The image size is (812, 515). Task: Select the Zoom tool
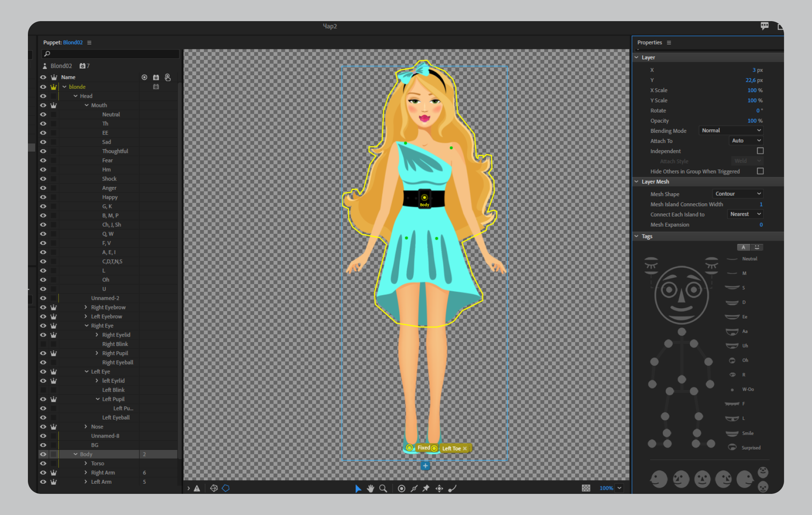383,488
